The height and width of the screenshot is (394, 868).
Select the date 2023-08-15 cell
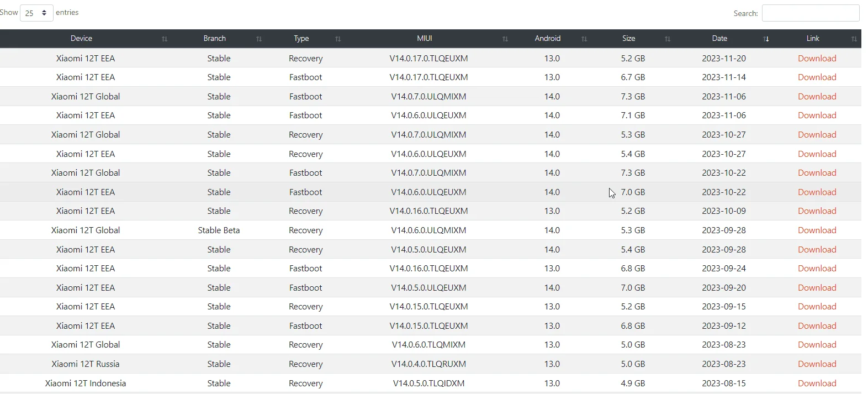[724, 383]
